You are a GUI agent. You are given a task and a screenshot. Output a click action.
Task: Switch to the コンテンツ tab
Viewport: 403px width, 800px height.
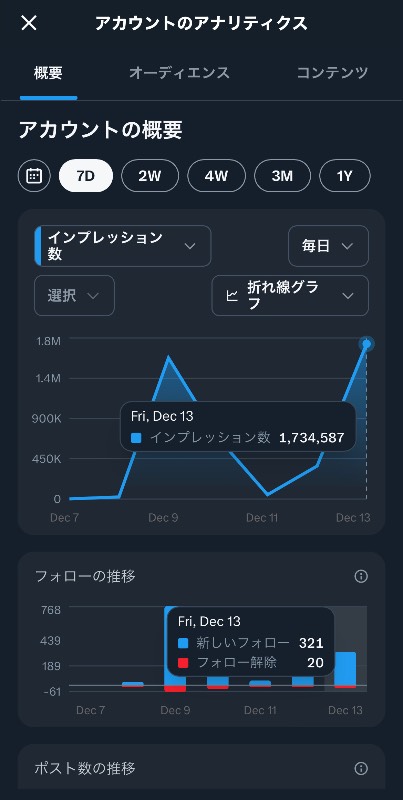332,73
